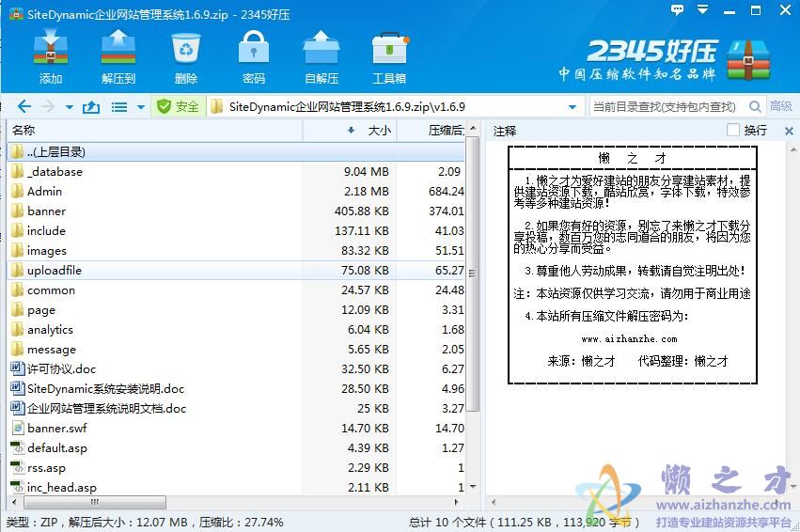Select the include folder row
The height and width of the screenshot is (532, 800).
(236, 230)
